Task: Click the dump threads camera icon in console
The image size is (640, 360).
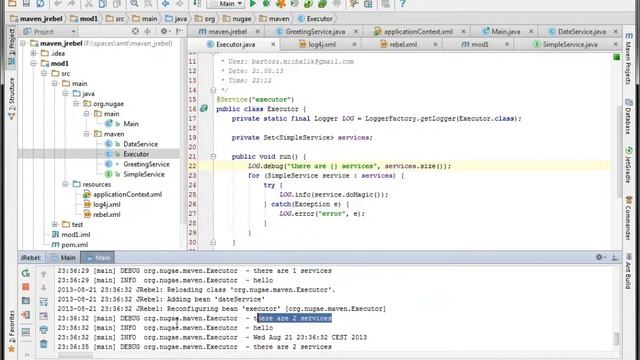Action: pyautogui.click(x=26, y=301)
